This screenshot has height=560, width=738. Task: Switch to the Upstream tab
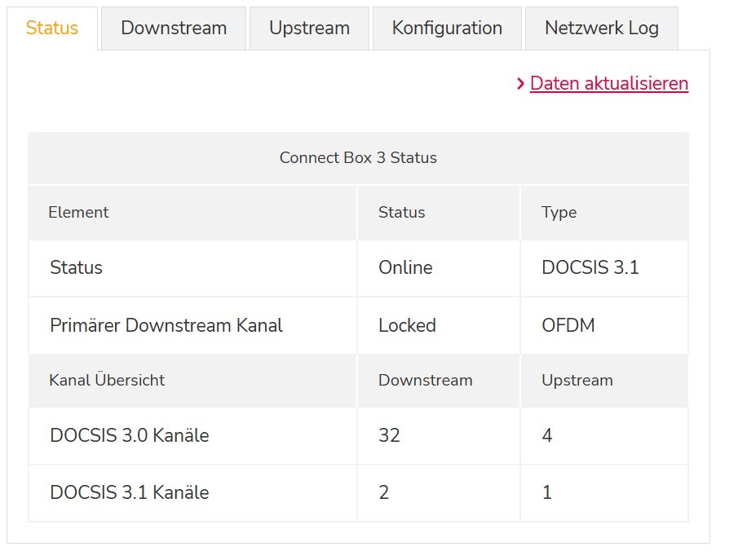309,28
